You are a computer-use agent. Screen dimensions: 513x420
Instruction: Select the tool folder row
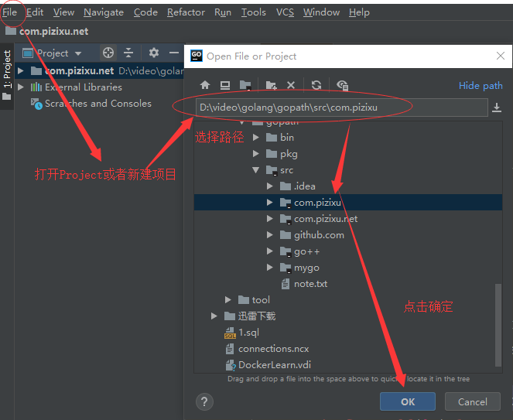point(348,299)
